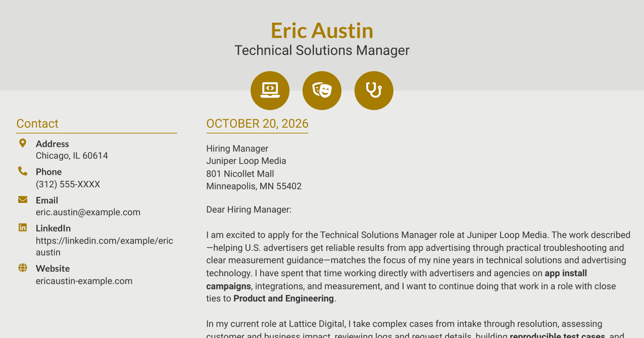Click the address line Juniper Loop Media

pos(246,161)
